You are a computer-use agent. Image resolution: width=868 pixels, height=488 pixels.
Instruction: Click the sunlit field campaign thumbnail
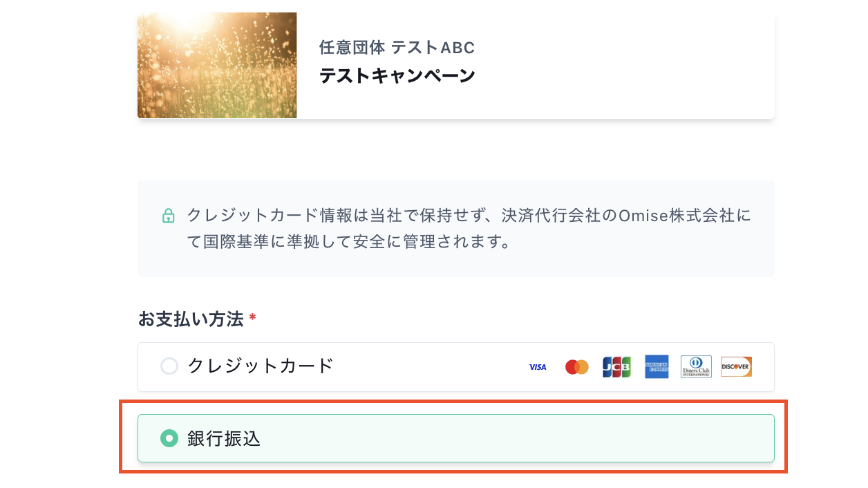[217, 64]
